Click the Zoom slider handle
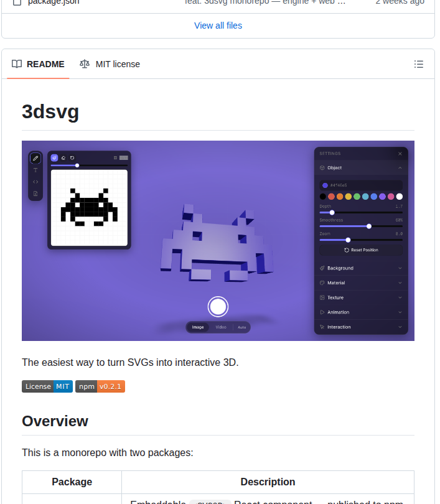 (348, 240)
